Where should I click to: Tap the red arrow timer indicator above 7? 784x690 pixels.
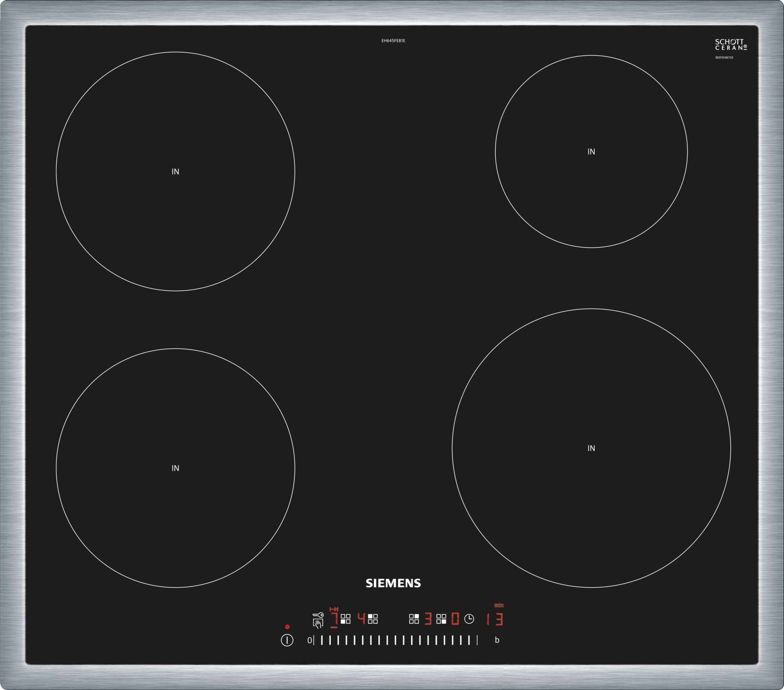334,609
